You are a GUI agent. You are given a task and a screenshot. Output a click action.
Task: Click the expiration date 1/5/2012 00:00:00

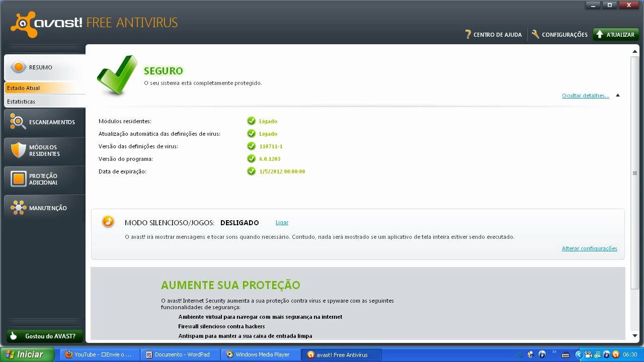282,171
